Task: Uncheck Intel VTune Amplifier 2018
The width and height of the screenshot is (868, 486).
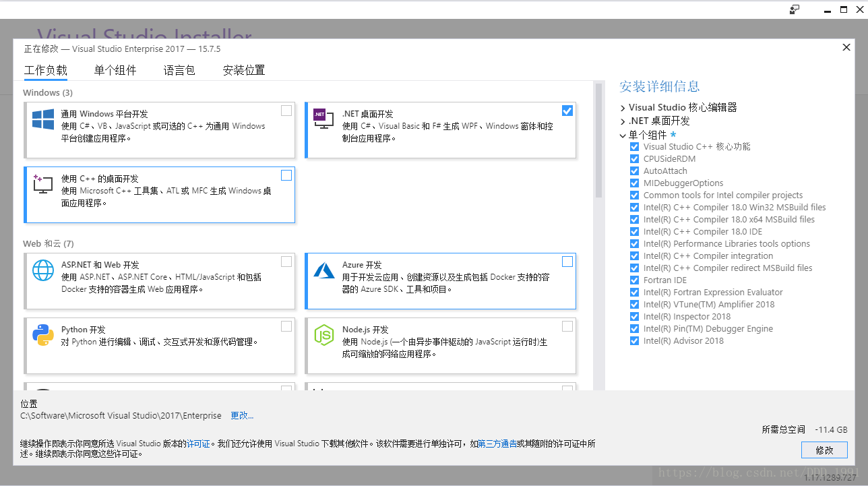Action: pos(634,305)
